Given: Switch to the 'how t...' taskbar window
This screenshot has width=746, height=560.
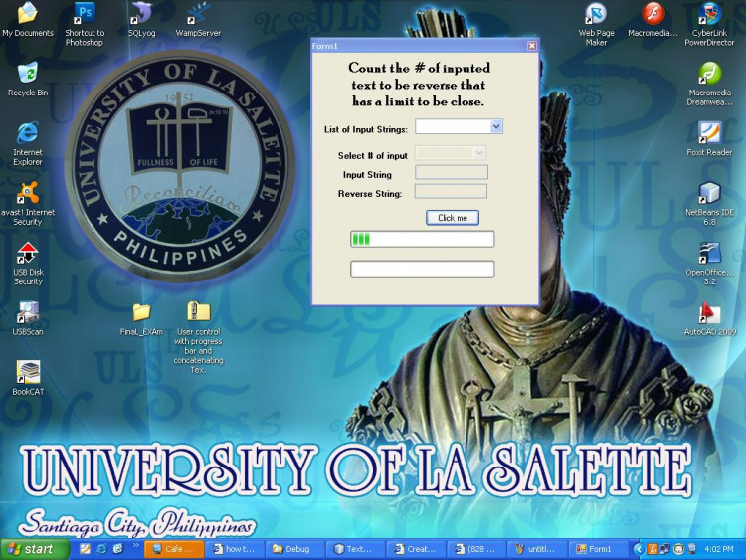Looking at the screenshot, I should (x=234, y=549).
